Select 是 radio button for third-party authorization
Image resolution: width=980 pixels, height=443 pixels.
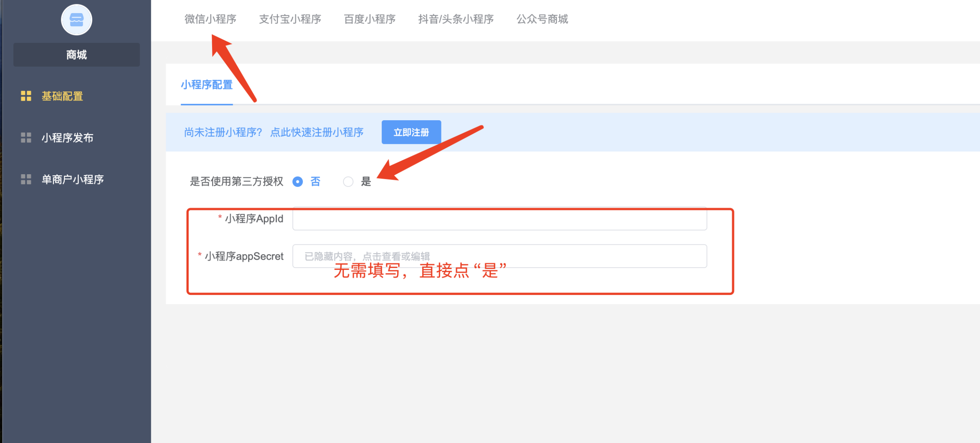tap(348, 181)
